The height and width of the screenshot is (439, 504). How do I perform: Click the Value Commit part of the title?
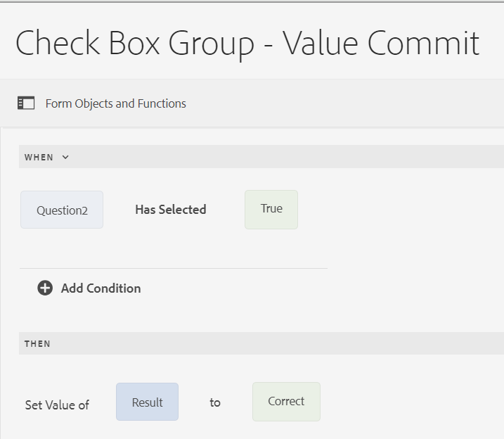pyautogui.click(x=382, y=43)
